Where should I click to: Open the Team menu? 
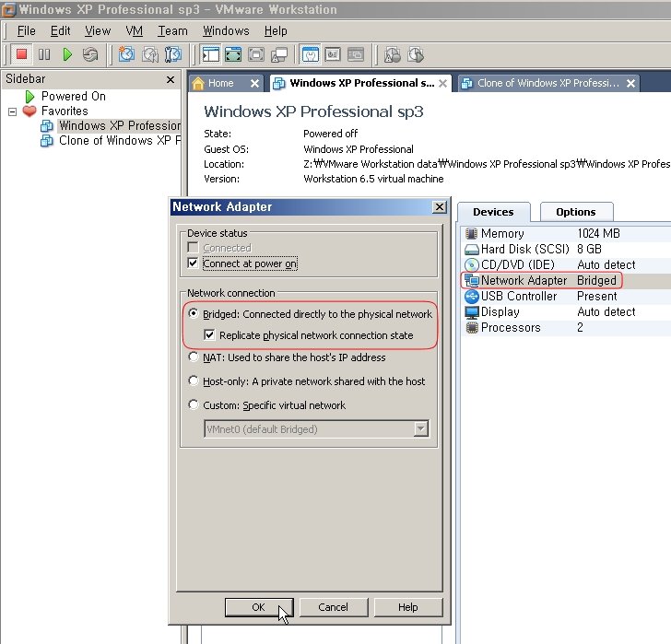(x=172, y=30)
